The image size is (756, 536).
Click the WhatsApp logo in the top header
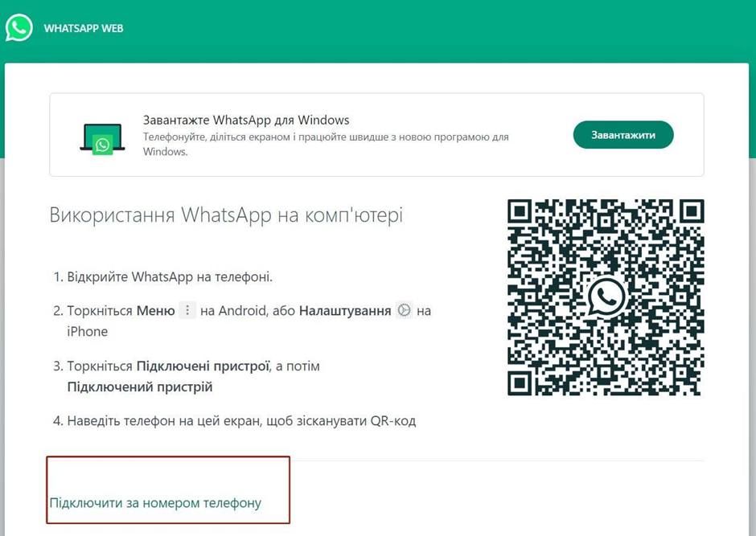tap(18, 27)
